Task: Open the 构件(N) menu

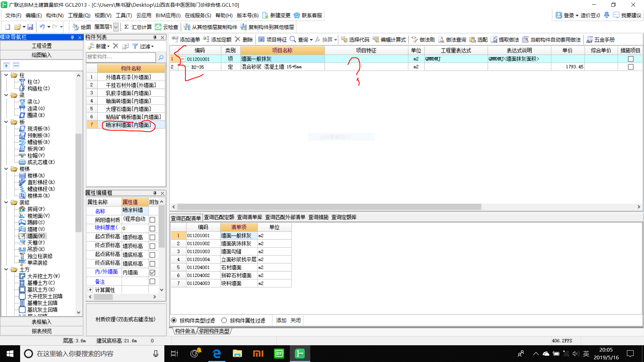Action: coord(55,15)
